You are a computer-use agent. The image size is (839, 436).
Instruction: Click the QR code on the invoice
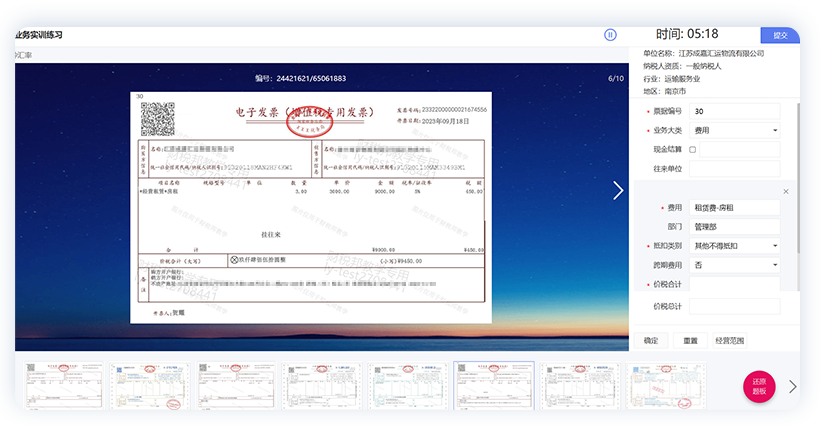pos(158,119)
